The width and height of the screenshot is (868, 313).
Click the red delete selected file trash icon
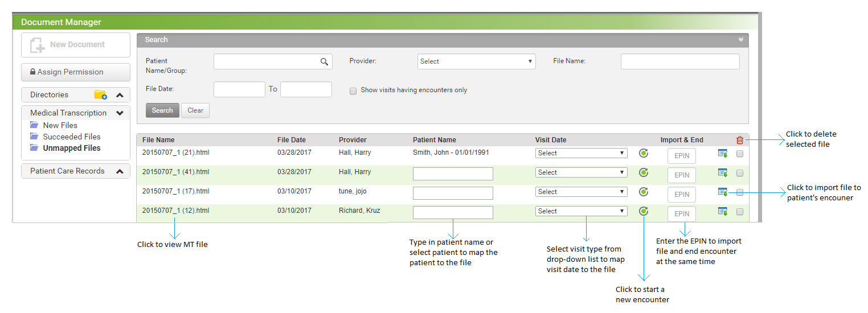(740, 140)
